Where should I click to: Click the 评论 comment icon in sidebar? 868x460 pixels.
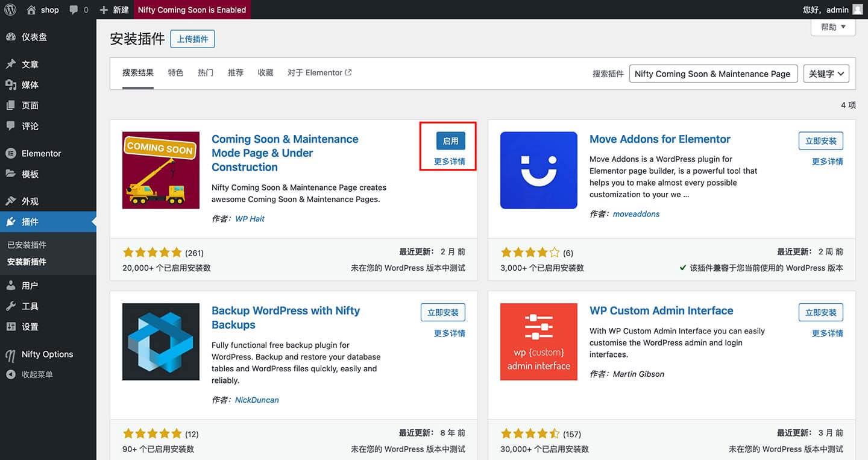point(11,126)
